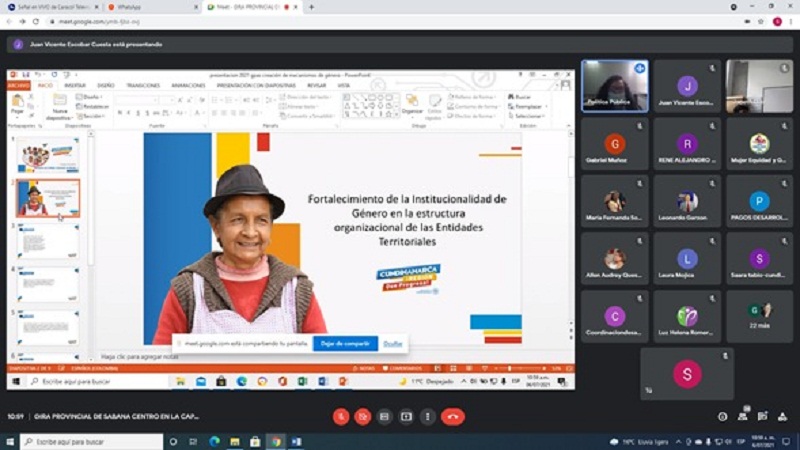Click Gabriel Muñoz participant tile
The height and width of the screenshot is (450, 800).
tap(615, 144)
